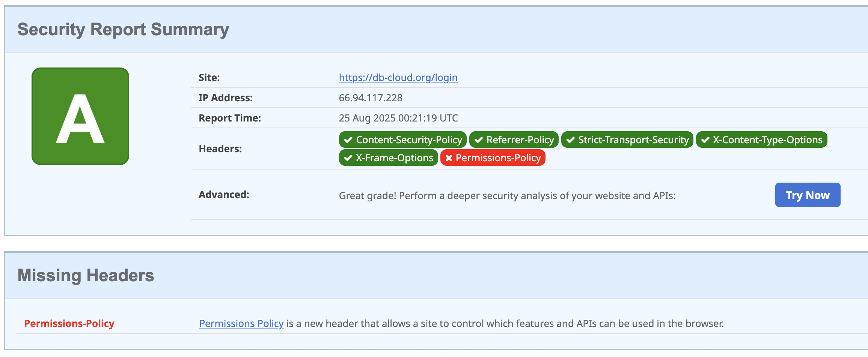Select the red Permissions-Policy header badge

point(493,158)
